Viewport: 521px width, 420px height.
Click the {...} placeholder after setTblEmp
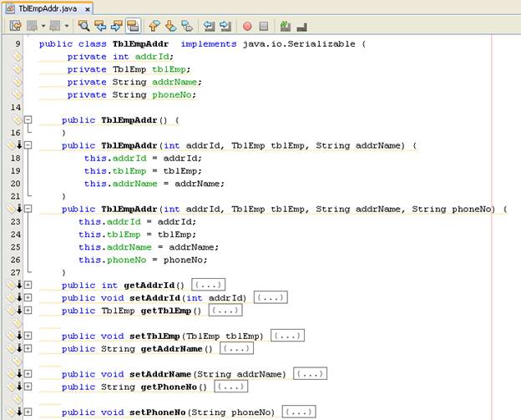(287, 336)
